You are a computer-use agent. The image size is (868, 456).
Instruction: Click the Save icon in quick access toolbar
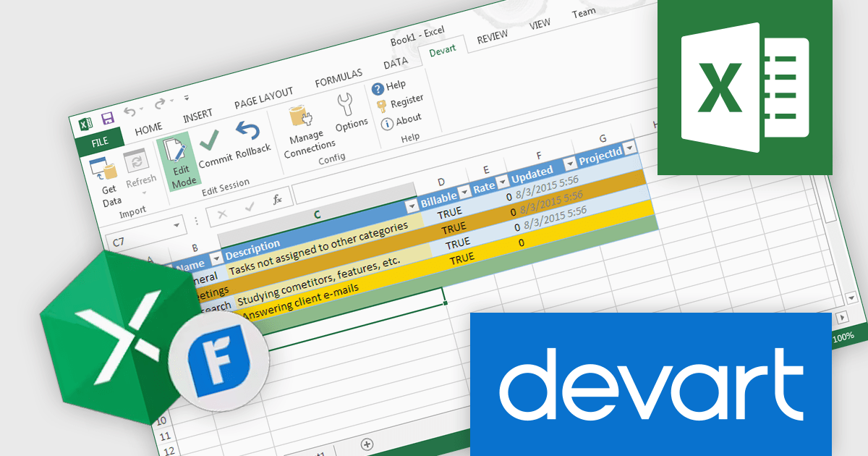click(107, 119)
